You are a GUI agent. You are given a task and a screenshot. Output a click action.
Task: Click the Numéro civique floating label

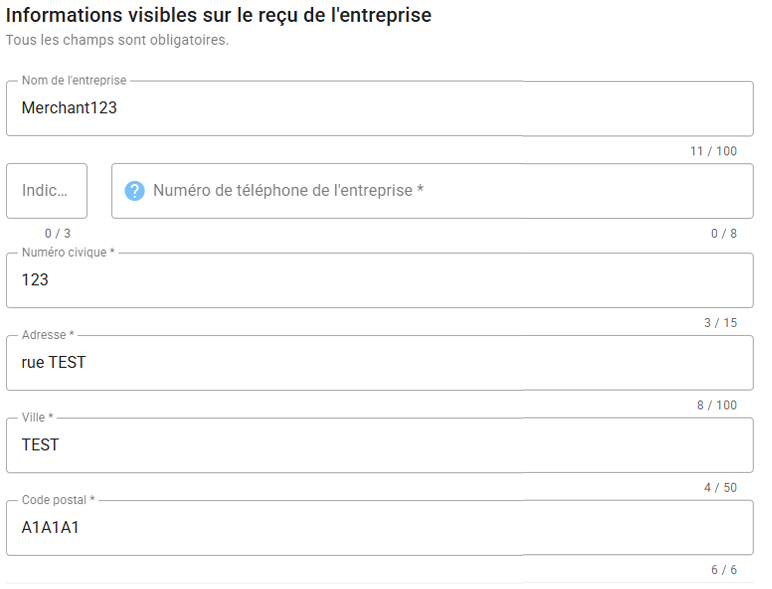pyautogui.click(x=68, y=252)
